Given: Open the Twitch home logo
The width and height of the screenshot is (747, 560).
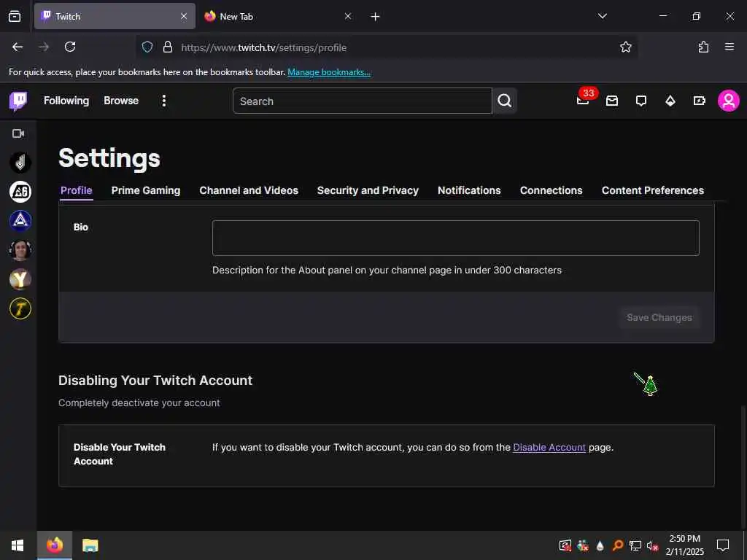Looking at the screenshot, I should [x=18, y=101].
